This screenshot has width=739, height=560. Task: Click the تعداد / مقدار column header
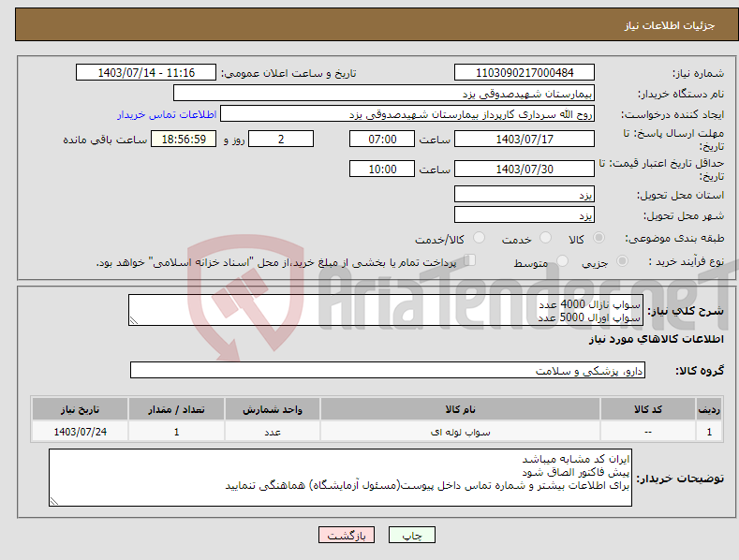pos(176,409)
